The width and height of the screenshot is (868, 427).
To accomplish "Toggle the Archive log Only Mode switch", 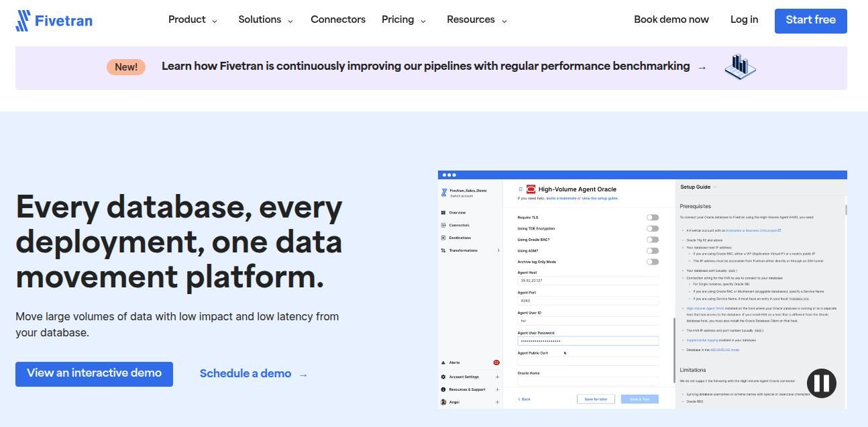I will click(x=653, y=262).
